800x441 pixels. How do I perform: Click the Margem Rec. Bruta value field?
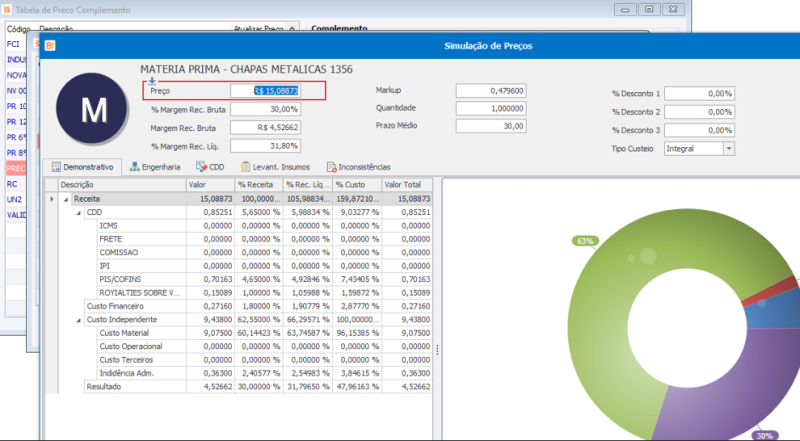pyautogui.click(x=265, y=128)
